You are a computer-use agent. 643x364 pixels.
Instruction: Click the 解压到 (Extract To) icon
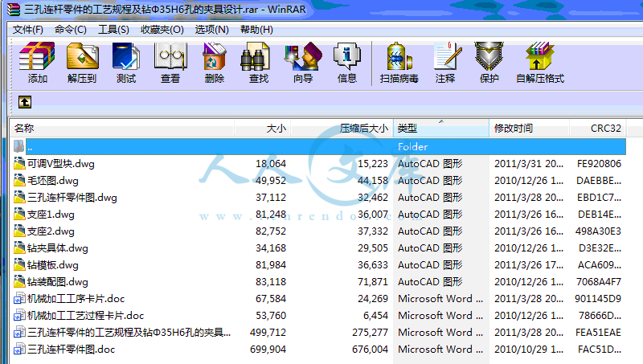(82, 56)
